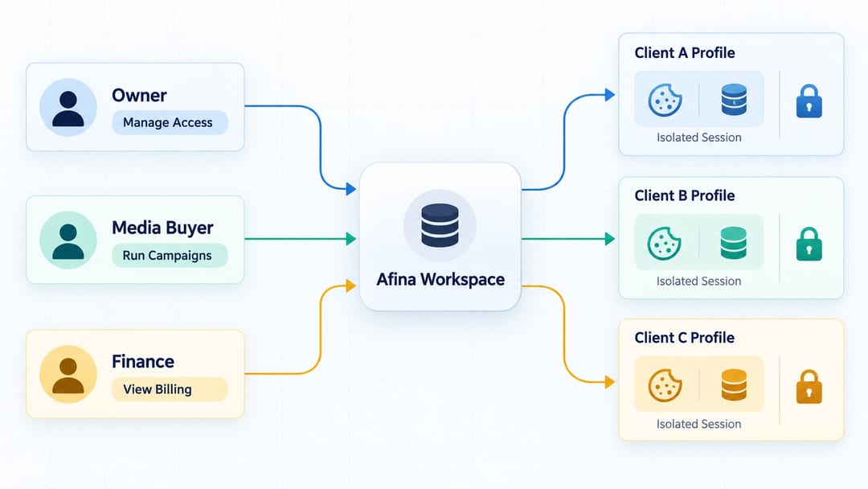Click the Client A Profile title
The width and height of the screenshot is (868, 489).
(684, 52)
